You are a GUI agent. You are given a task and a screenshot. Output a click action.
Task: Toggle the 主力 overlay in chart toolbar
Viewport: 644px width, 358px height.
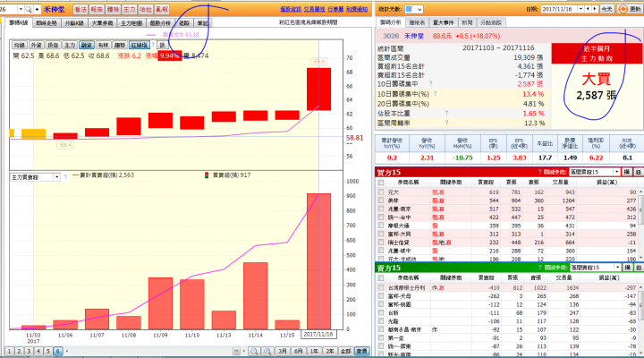(70, 46)
